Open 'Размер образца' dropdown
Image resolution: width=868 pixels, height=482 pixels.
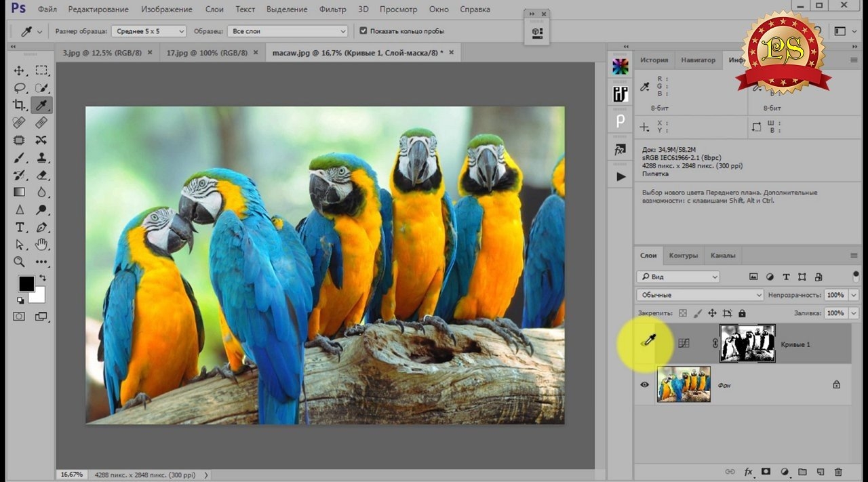tap(149, 31)
